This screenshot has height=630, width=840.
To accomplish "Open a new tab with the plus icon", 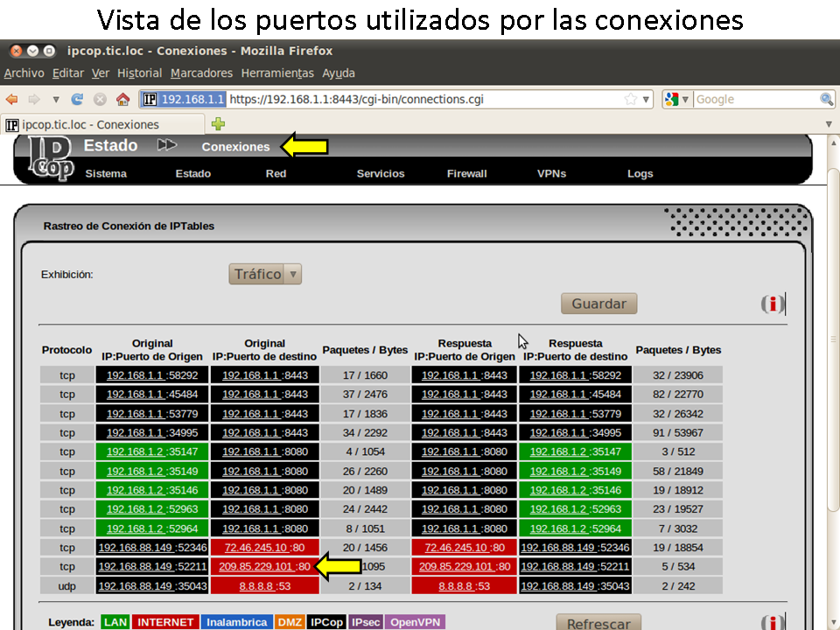I will [219, 124].
